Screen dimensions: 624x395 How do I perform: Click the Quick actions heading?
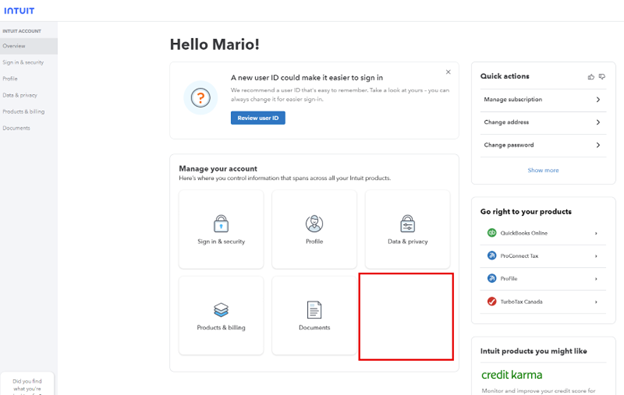click(505, 76)
